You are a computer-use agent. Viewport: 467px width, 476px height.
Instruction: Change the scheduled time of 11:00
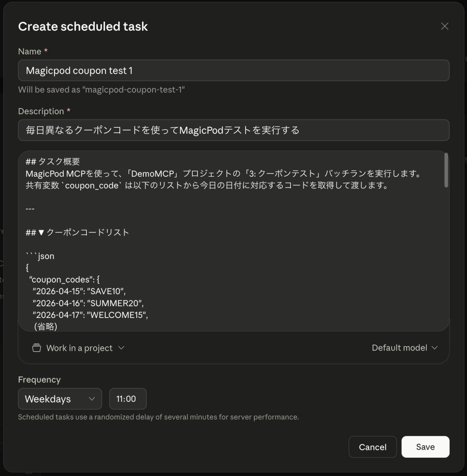coord(128,399)
